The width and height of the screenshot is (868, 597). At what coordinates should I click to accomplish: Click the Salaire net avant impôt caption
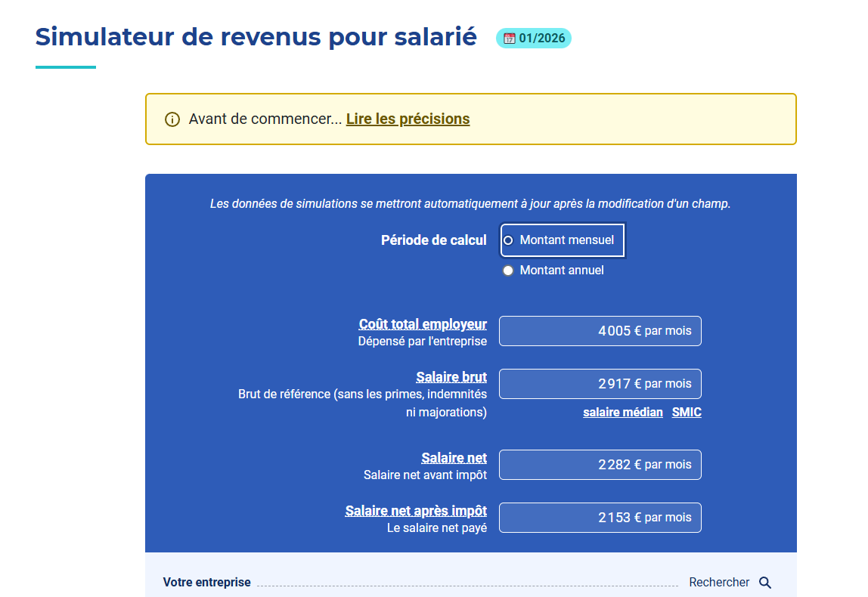[425, 475]
